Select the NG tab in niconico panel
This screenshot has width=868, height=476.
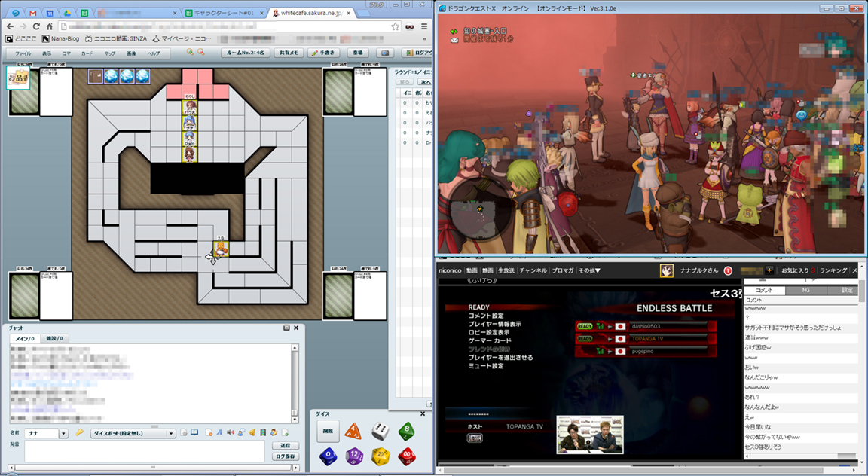coord(805,290)
